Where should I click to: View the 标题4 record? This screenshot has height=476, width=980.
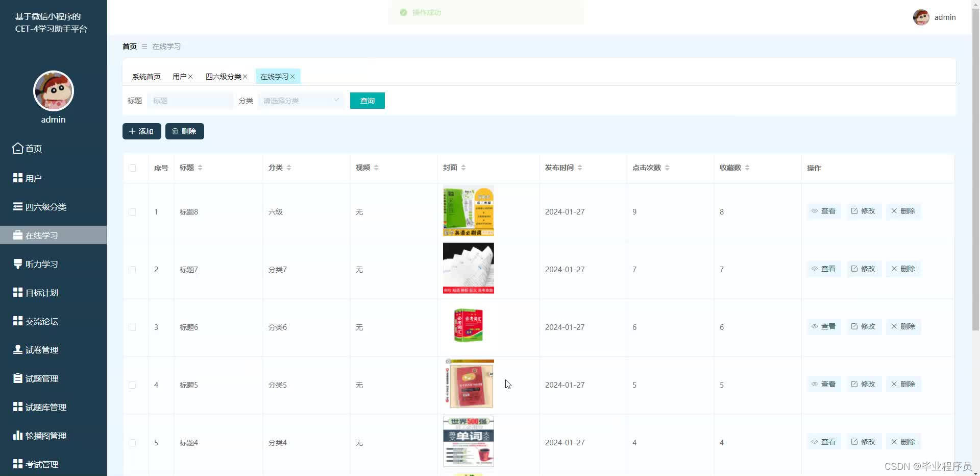tap(824, 442)
